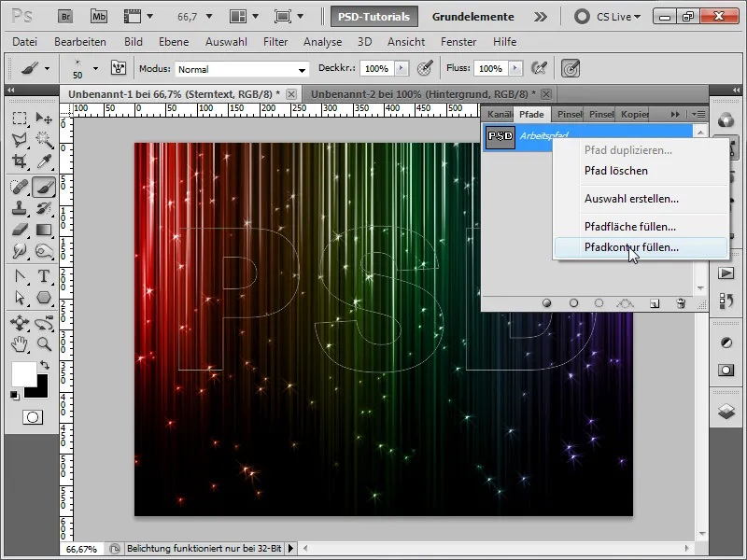
Task: Select the Hand tool
Action: (20, 343)
